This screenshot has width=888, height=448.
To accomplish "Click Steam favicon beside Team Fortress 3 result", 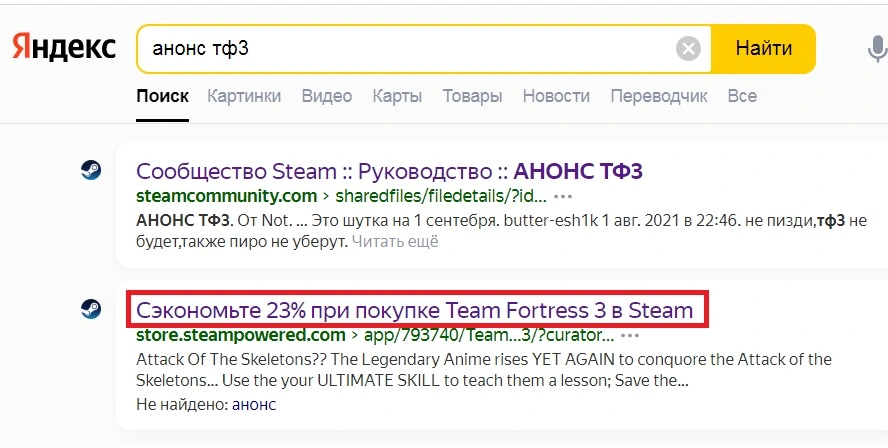I will [91, 309].
